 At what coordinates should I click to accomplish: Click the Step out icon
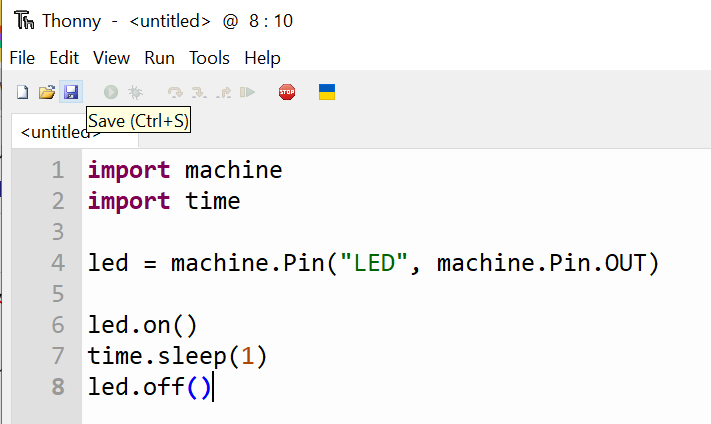224,93
